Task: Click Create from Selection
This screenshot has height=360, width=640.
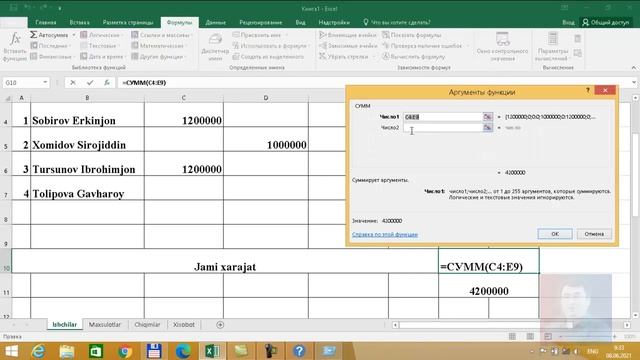Action: pyautogui.click(x=268, y=56)
